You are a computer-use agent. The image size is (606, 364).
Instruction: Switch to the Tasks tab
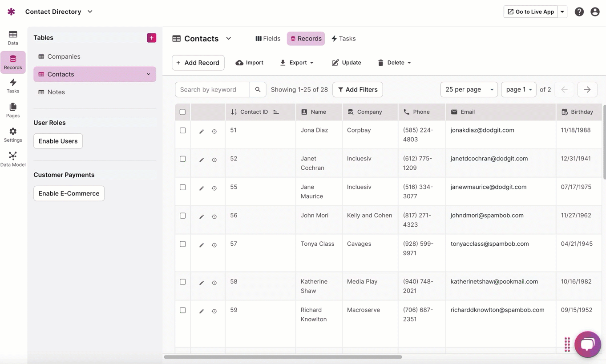pos(343,39)
